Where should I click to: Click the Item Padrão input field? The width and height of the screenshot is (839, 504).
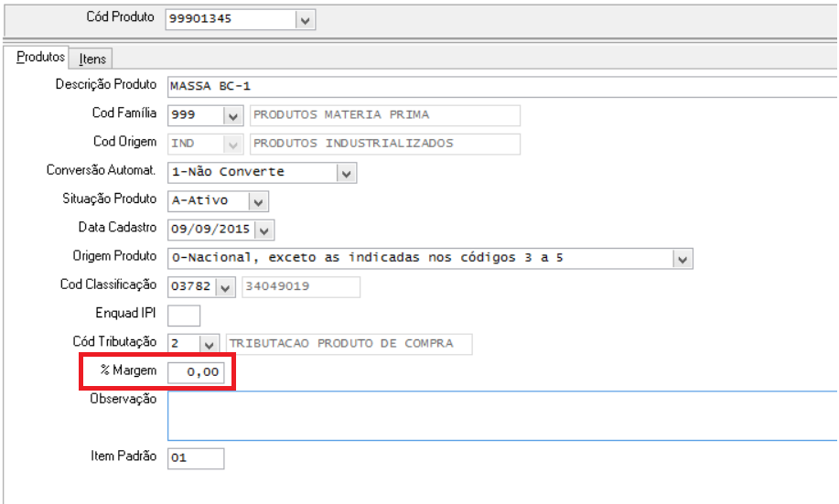point(196,457)
